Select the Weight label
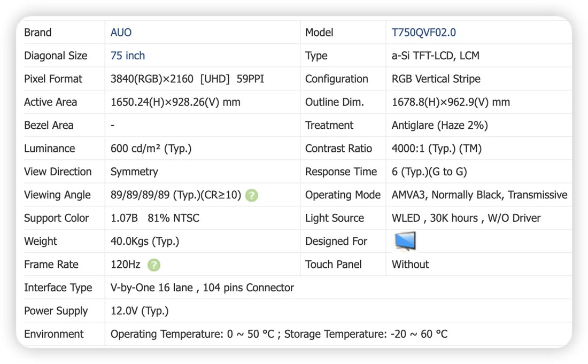Viewport: 588px width, 364px height. click(x=41, y=242)
